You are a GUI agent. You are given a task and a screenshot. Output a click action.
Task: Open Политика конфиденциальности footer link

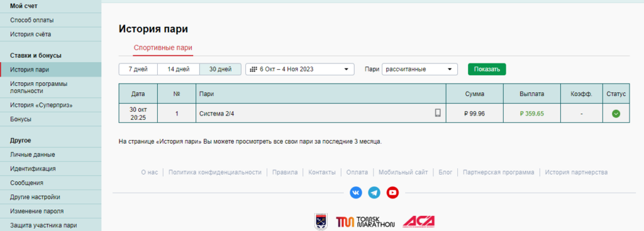(215, 173)
